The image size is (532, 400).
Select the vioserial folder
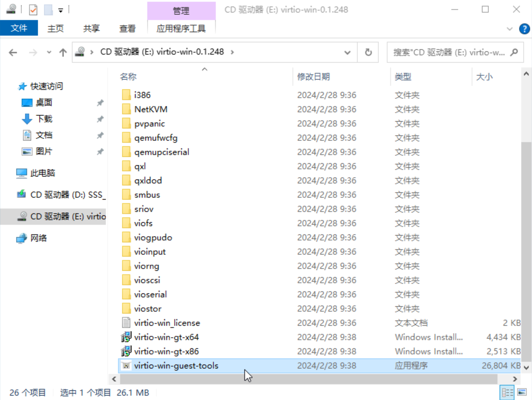pos(151,294)
